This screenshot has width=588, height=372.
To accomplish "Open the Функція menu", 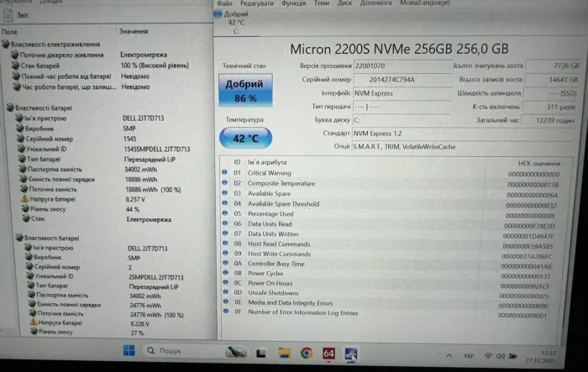I will (x=294, y=3).
